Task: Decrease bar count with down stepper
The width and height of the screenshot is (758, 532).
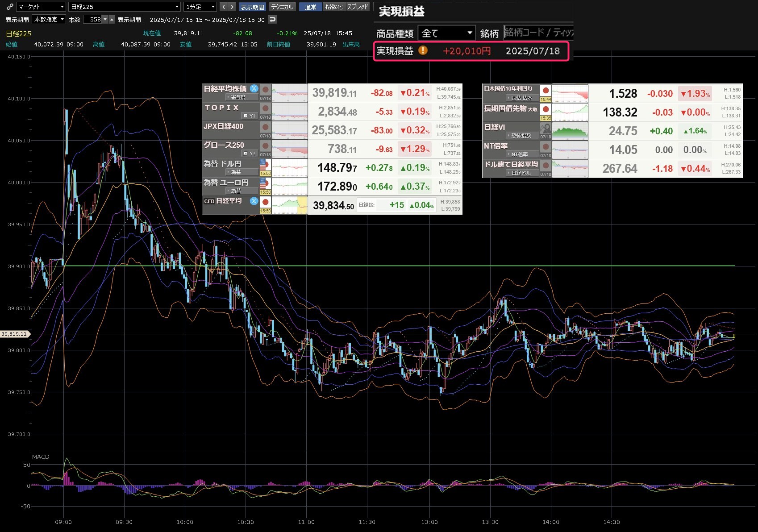Action: point(105,20)
